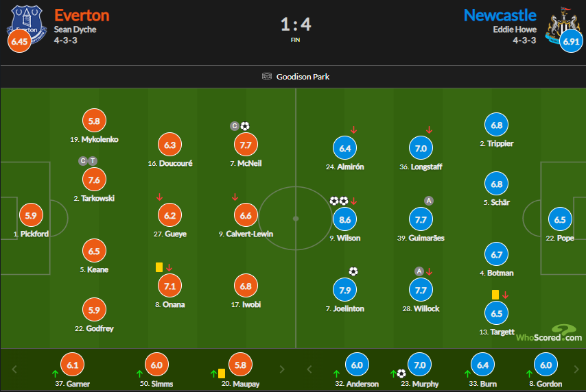Click the green sub-on arrow beside Garner
Viewport: 586px width, 392px height.
point(54,373)
